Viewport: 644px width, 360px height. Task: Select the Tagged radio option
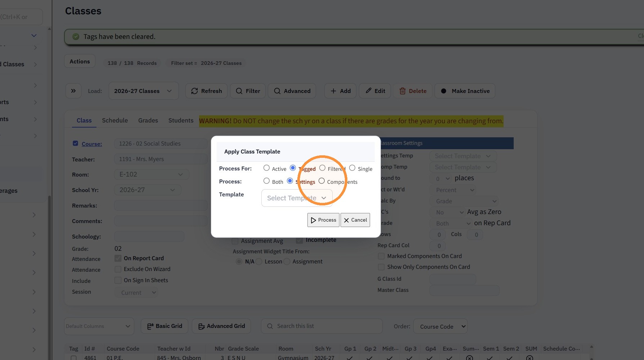293,168
